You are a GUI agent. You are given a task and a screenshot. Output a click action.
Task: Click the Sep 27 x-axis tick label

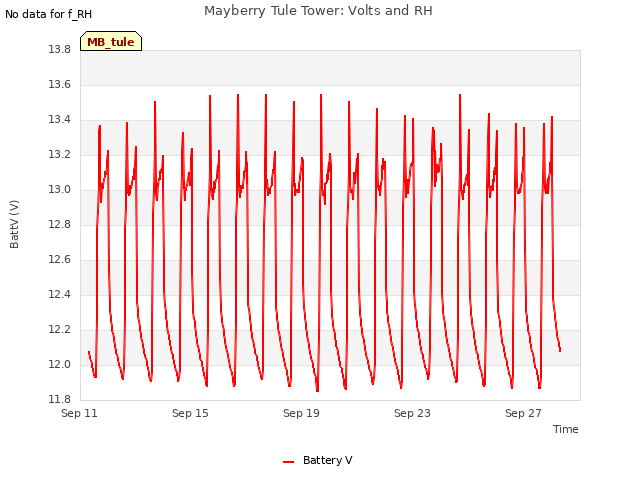tap(523, 413)
